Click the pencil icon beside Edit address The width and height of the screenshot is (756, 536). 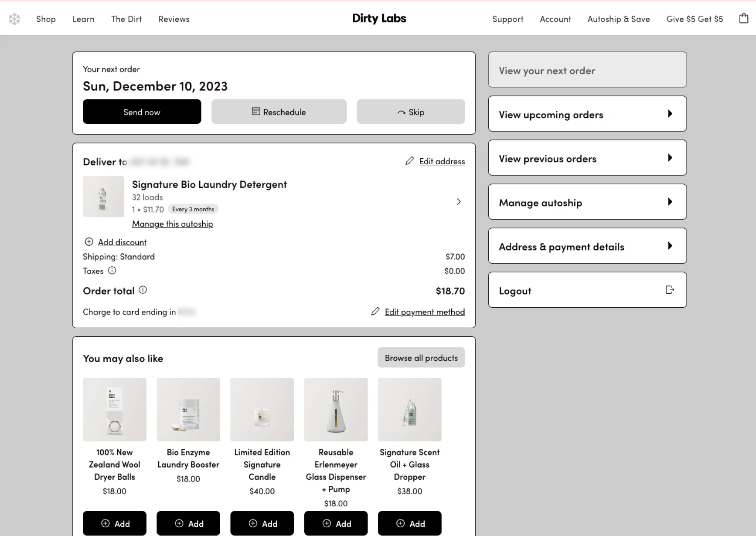409,161
